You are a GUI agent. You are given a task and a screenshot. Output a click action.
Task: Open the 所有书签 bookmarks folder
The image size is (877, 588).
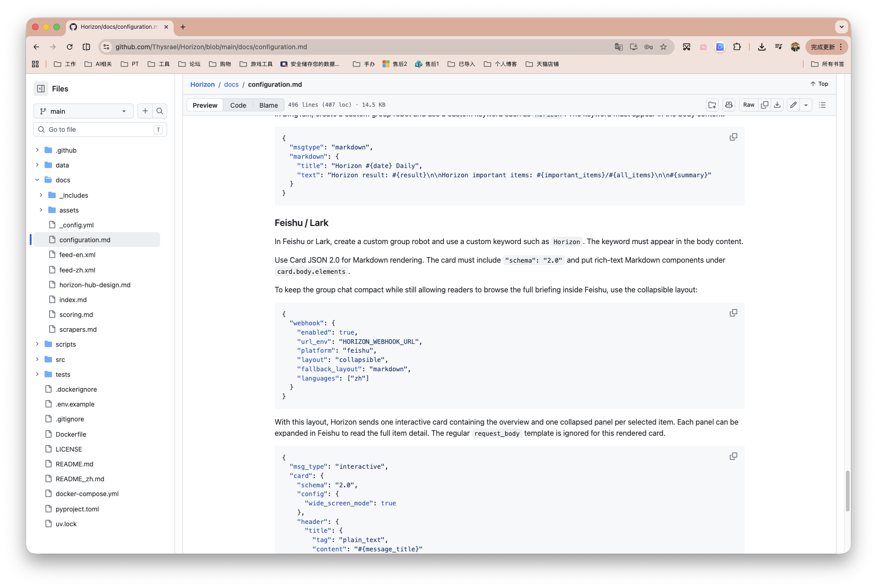point(828,64)
